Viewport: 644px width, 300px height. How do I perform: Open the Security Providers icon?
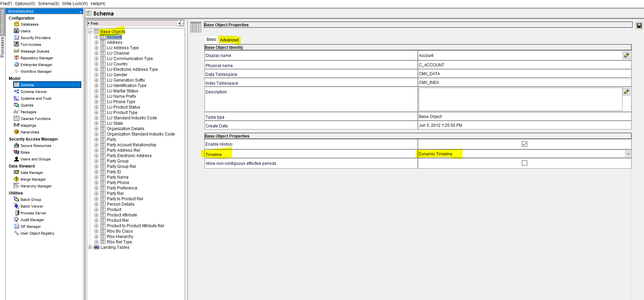17,38
